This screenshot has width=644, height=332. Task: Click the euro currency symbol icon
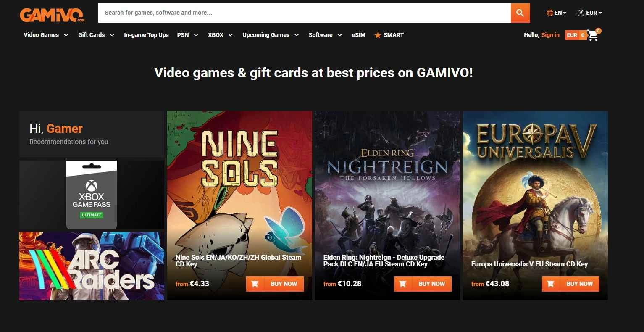coord(581,13)
